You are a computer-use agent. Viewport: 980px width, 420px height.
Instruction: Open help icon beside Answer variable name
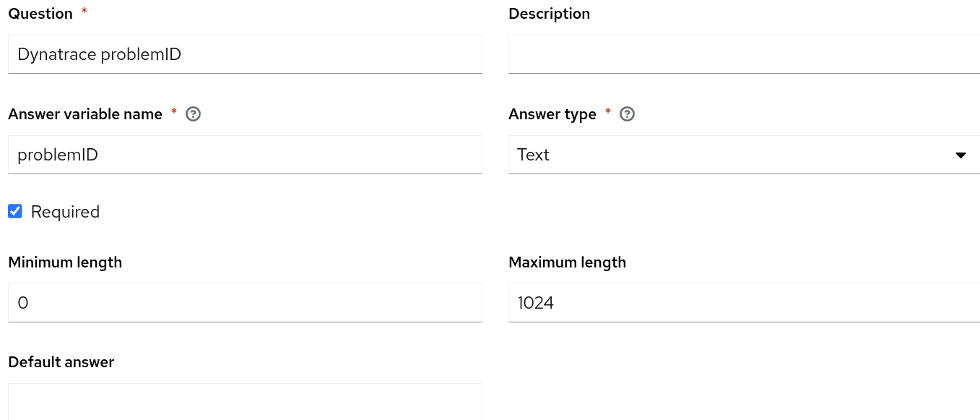[193, 114]
